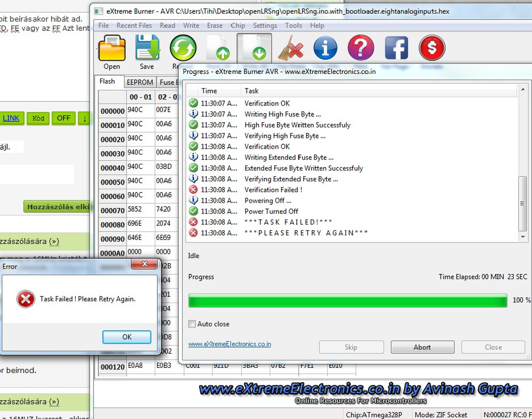Click the blue Info icon in the toolbar
The height and width of the screenshot is (419, 532).
pos(325,48)
